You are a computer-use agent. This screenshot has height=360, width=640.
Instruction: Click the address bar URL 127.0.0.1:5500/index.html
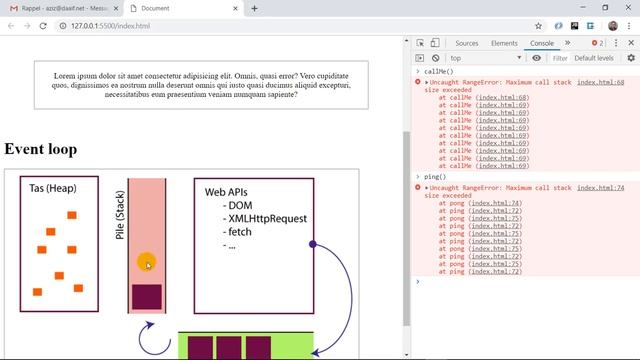[111, 26]
